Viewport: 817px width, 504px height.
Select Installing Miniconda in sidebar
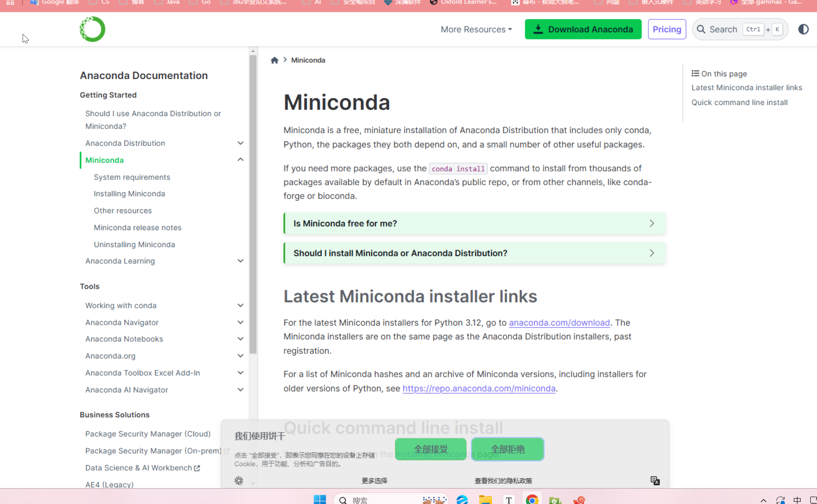tap(129, 194)
